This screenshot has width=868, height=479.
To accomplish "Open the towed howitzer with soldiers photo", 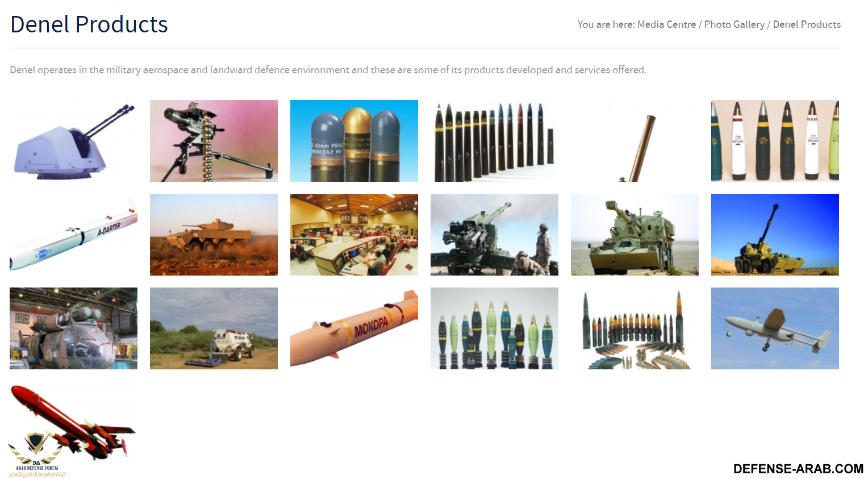I will click(x=494, y=235).
